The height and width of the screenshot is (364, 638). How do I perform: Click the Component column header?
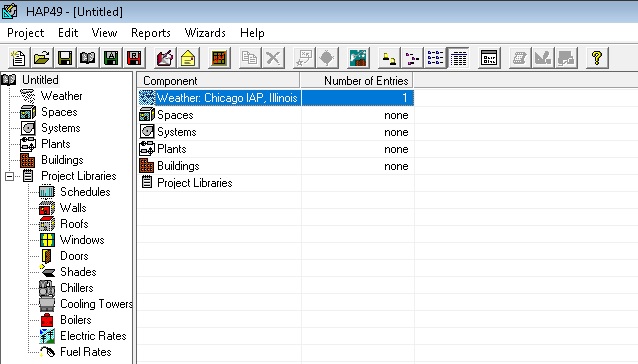pos(218,81)
